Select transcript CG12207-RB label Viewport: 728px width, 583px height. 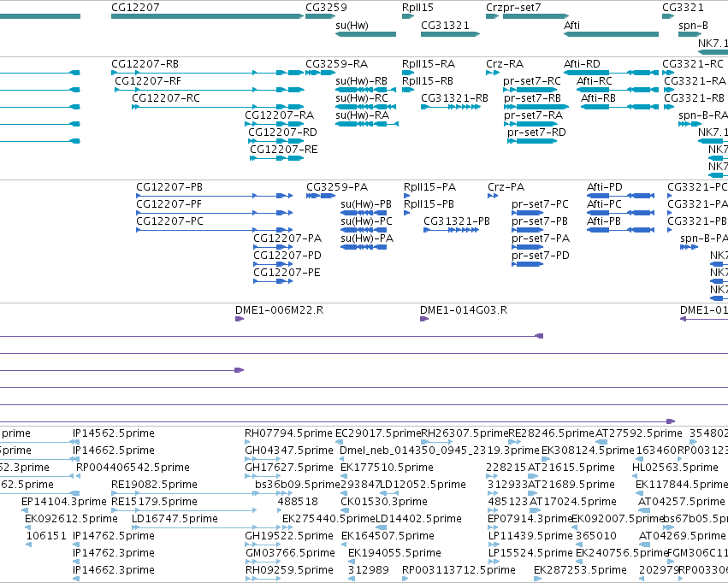click(145, 64)
